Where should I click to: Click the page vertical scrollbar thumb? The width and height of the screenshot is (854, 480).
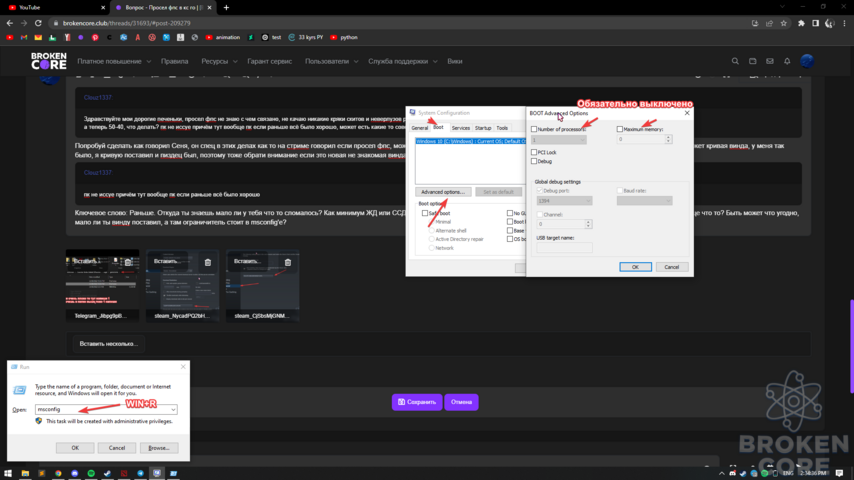851,347
